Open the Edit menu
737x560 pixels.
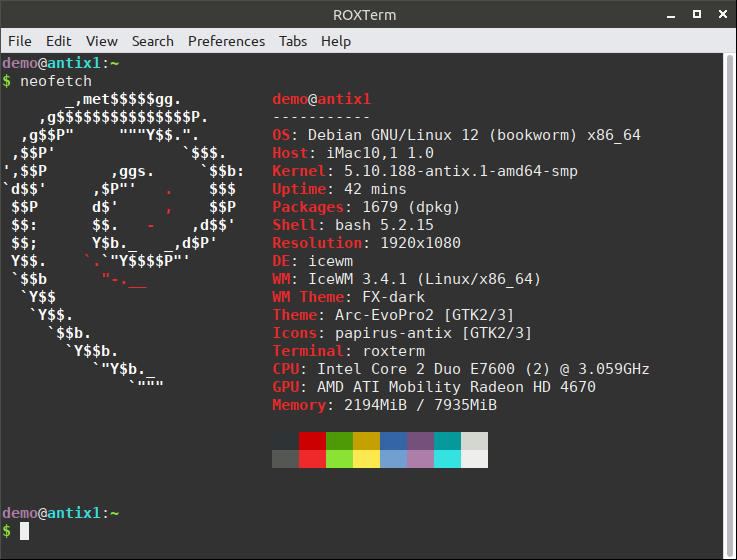[x=58, y=41]
